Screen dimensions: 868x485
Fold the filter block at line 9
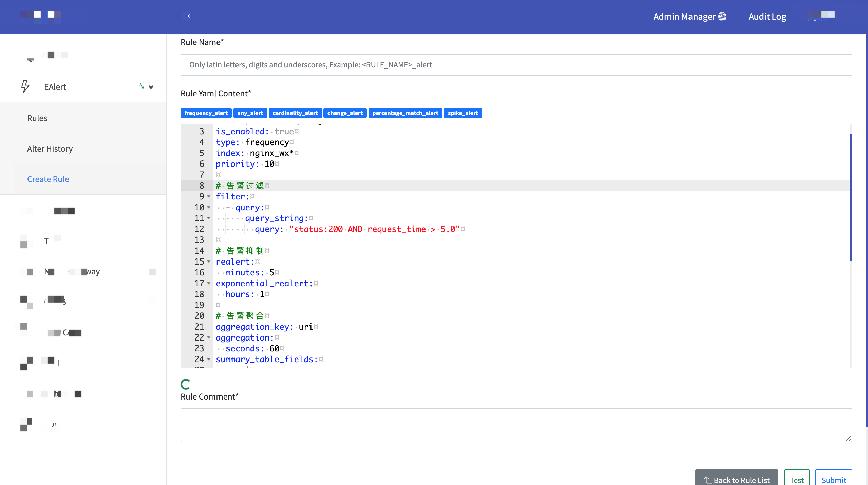(x=209, y=196)
